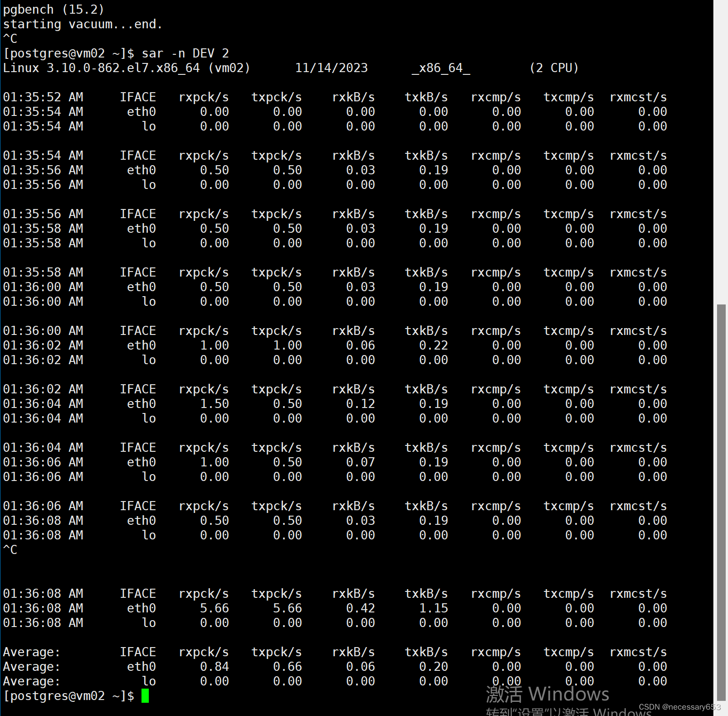Click the 'lo' interface in the Average row

149,681
